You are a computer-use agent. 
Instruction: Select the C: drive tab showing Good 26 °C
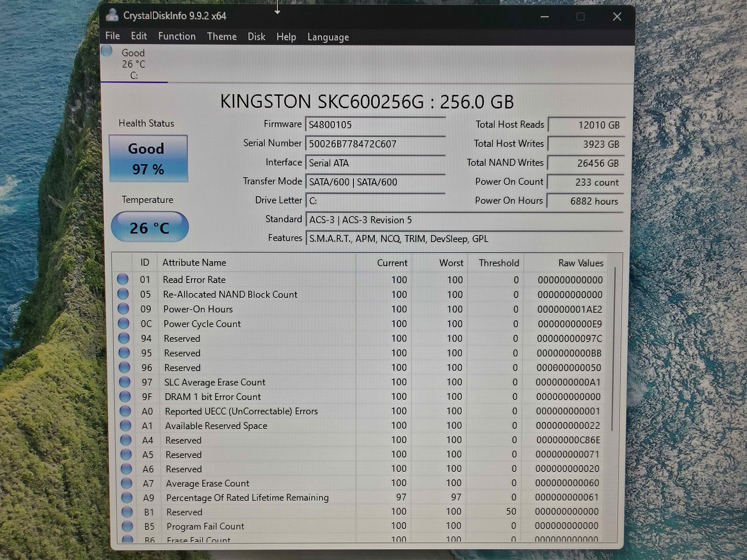[x=134, y=64]
